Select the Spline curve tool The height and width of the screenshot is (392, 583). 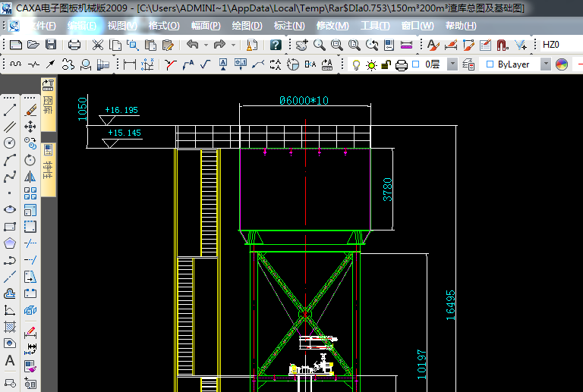click(x=10, y=177)
